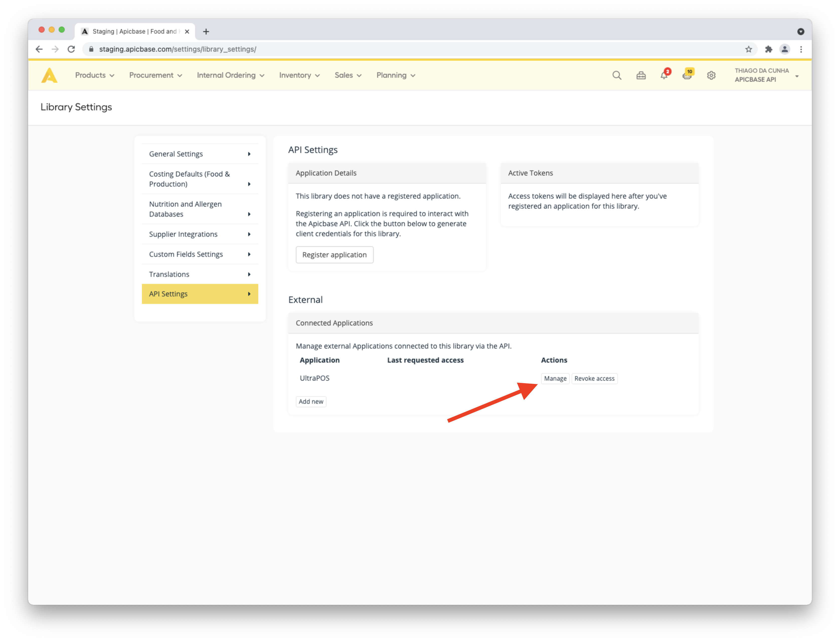Bookmark this page with star icon
This screenshot has height=642, width=840.
pos(748,49)
